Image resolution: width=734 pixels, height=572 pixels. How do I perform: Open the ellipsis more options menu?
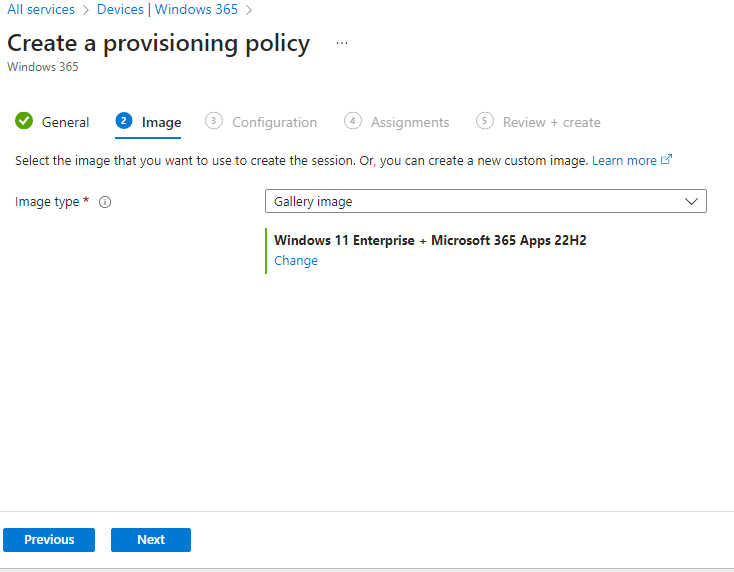click(342, 43)
